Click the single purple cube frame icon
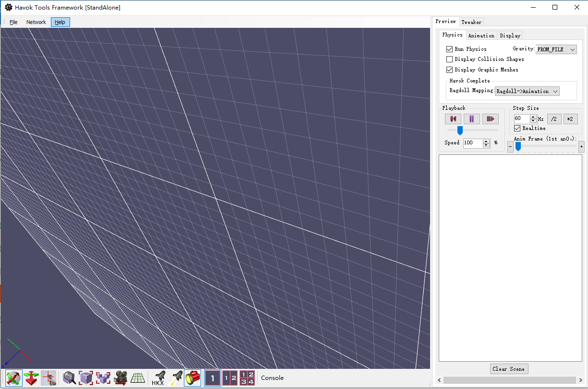This screenshot has width=588, height=389. click(x=86, y=378)
